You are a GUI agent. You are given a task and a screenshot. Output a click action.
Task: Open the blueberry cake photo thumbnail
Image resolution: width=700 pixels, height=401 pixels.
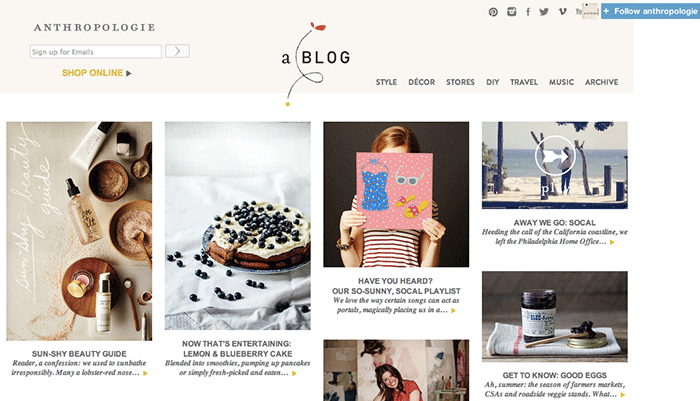[x=238, y=226]
